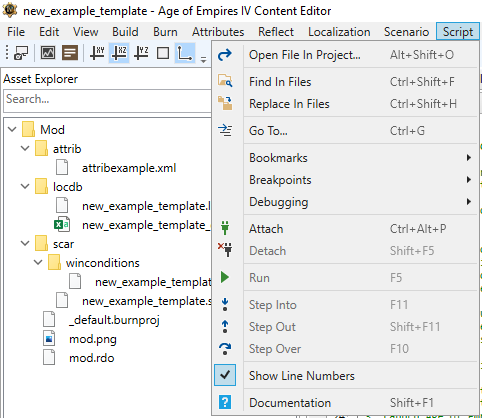
Task: Open the Attributes menu
Action: pos(218,32)
